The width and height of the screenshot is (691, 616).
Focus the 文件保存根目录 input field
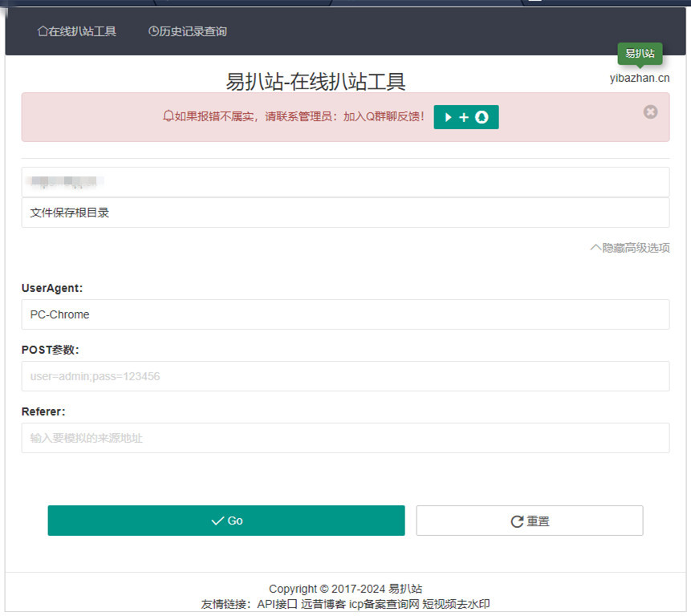[345, 213]
